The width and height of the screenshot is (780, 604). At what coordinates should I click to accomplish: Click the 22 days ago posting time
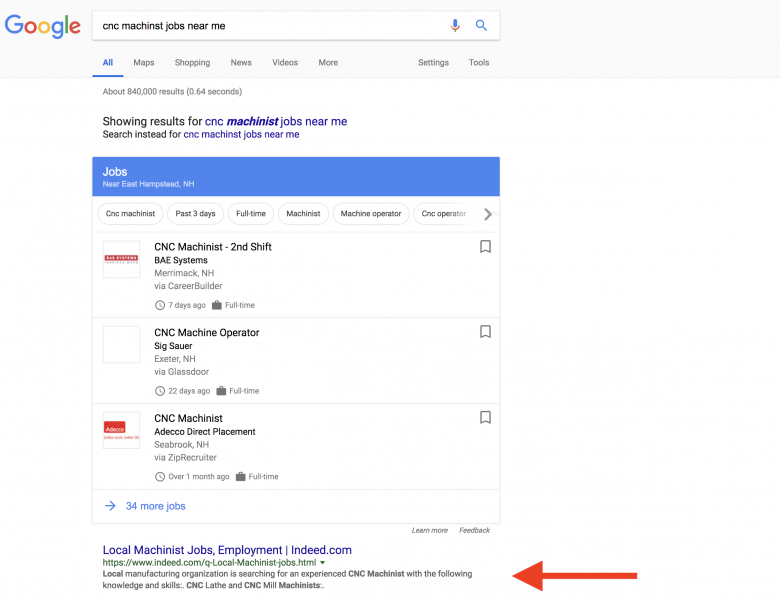point(189,391)
